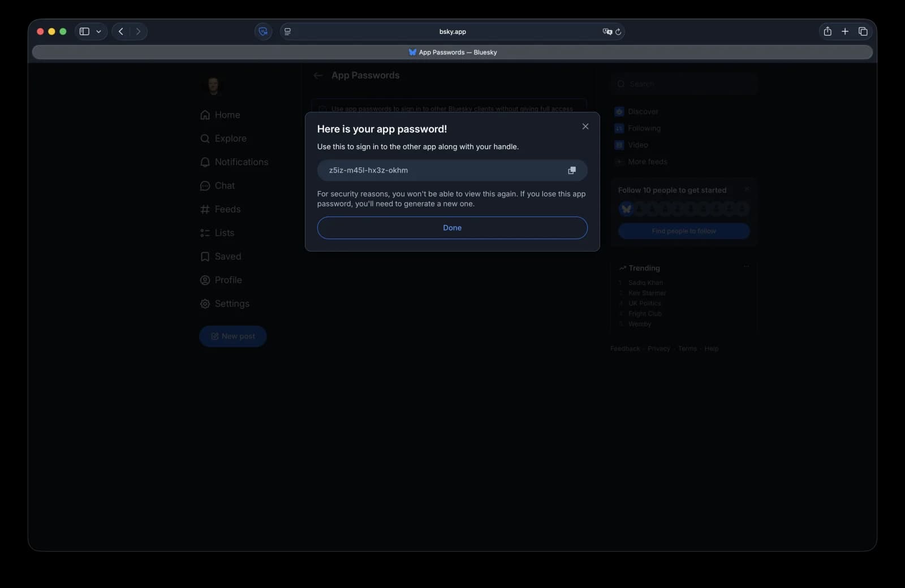
Task: Open the Safari Share button
Action: (828, 32)
